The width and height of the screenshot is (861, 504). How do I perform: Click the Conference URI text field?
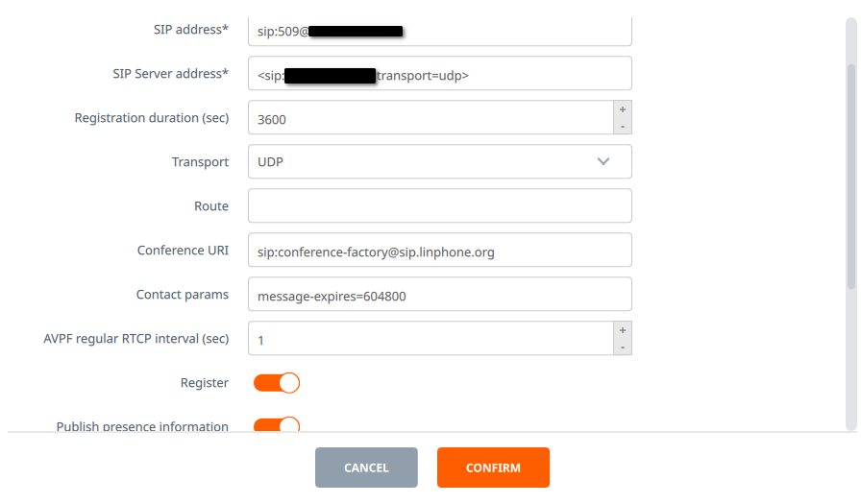pyautogui.click(x=440, y=251)
